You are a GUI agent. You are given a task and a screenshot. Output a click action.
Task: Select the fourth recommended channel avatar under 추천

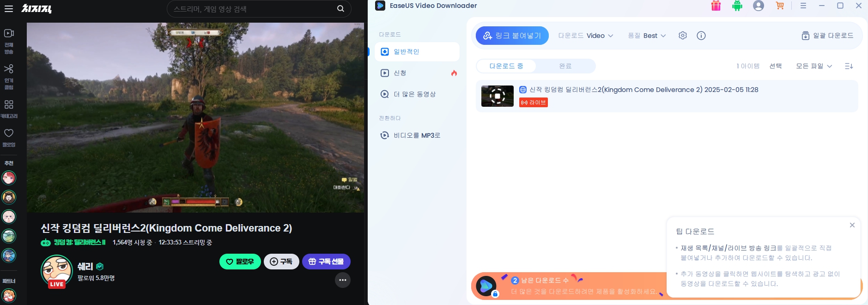click(9, 236)
